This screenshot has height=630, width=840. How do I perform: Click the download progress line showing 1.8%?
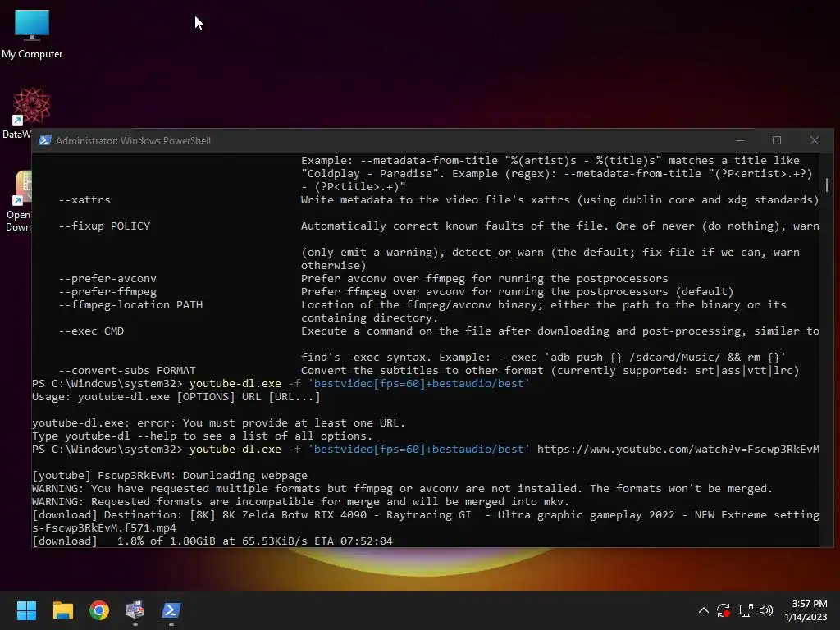click(212, 541)
